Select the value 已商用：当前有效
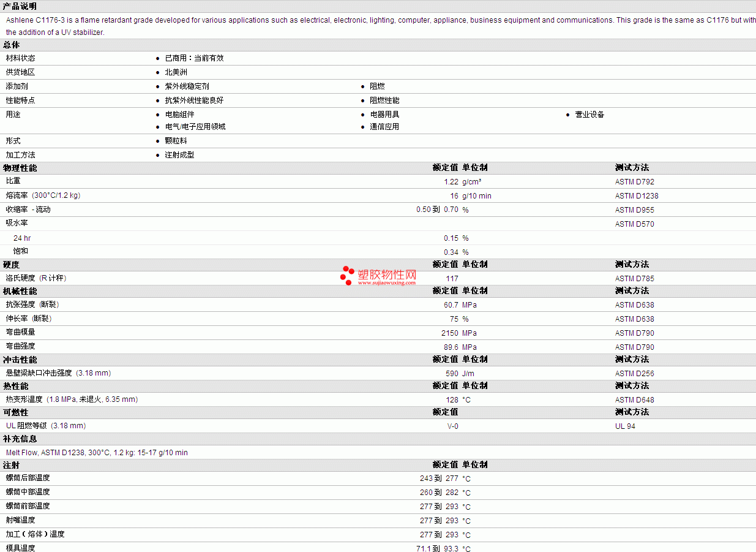This screenshot has width=756, height=552. click(x=194, y=58)
